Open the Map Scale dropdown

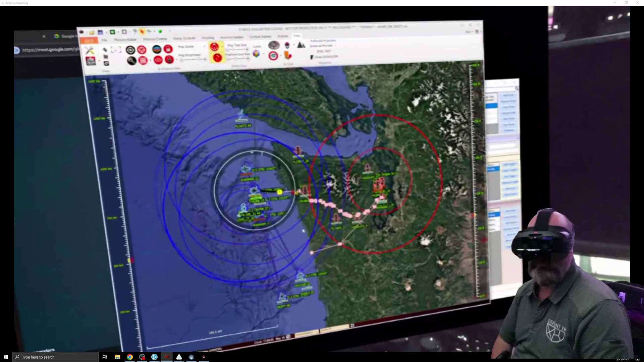(204, 46)
